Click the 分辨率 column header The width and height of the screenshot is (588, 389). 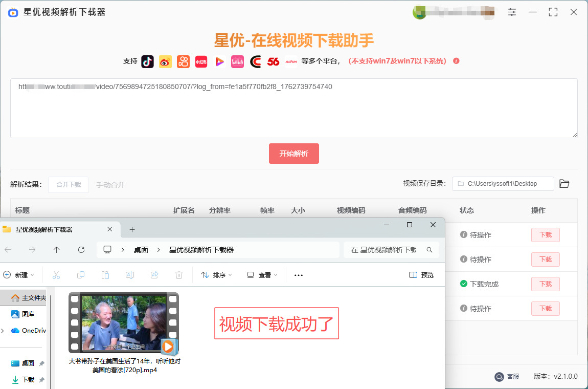(220, 211)
